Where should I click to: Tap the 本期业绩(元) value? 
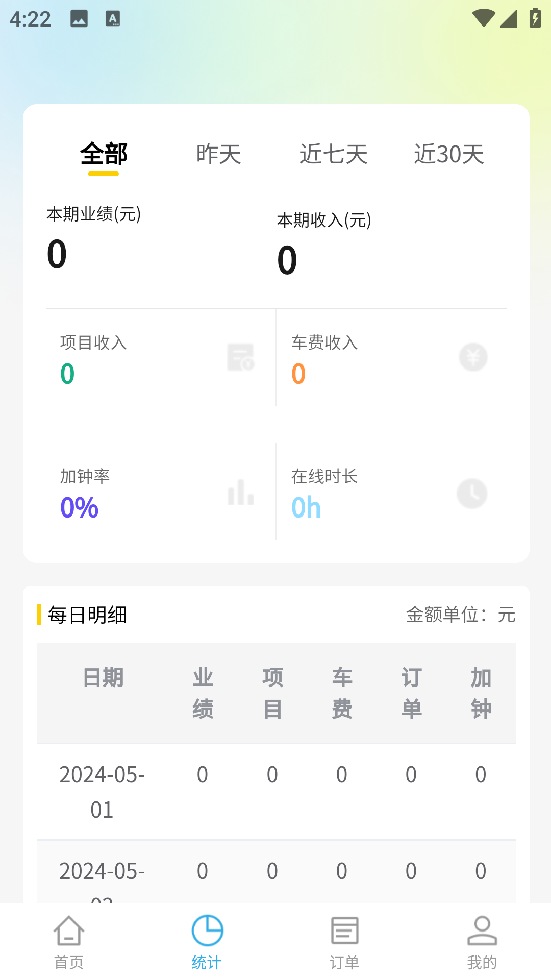57,254
